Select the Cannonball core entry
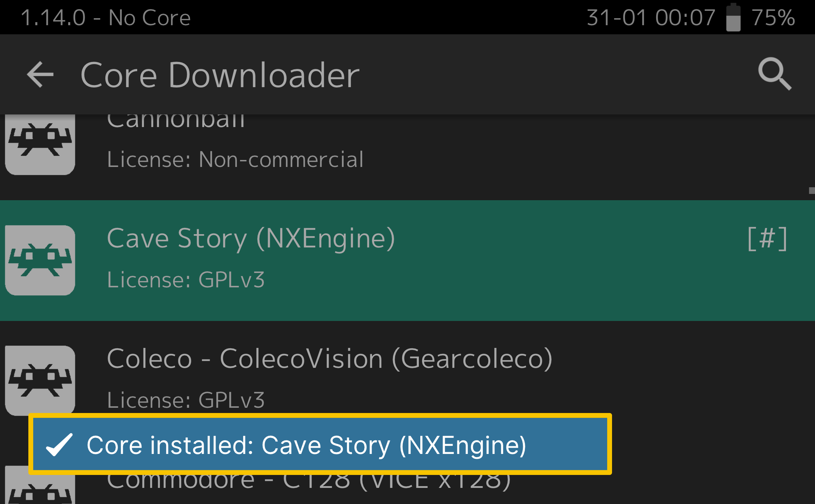This screenshot has height=504, width=815. click(x=407, y=157)
